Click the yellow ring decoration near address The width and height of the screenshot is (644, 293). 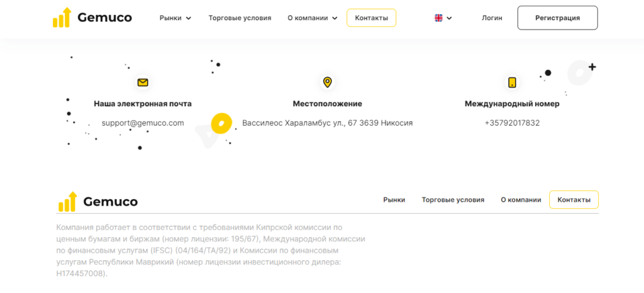coord(221,123)
